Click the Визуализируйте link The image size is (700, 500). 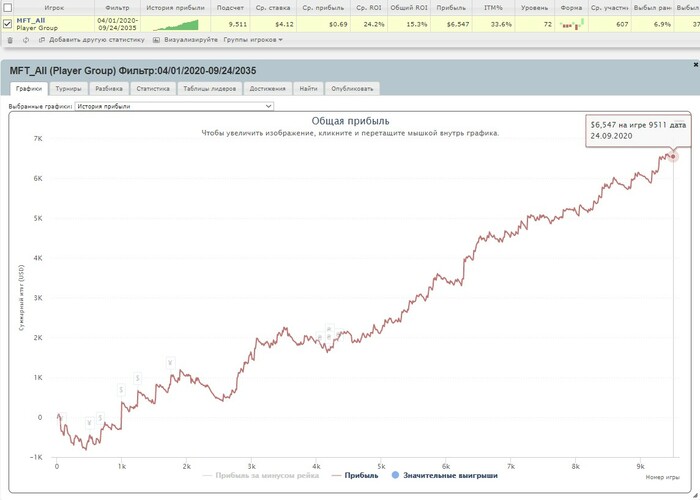click(x=191, y=40)
